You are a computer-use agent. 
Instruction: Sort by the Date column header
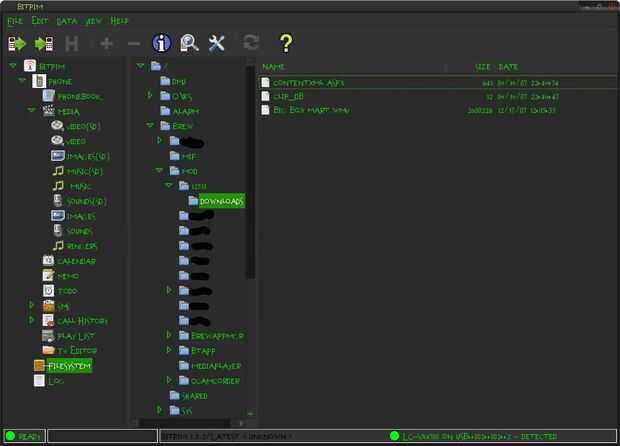click(508, 67)
